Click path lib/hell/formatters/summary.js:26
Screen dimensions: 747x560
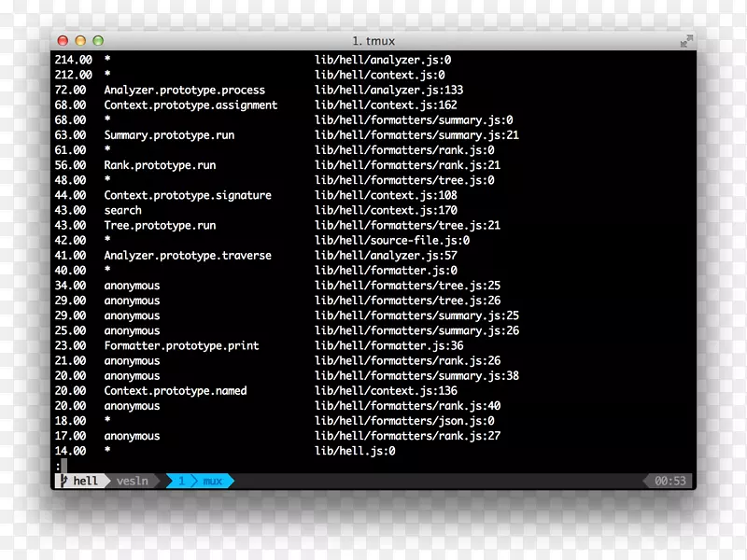click(x=416, y=330)
